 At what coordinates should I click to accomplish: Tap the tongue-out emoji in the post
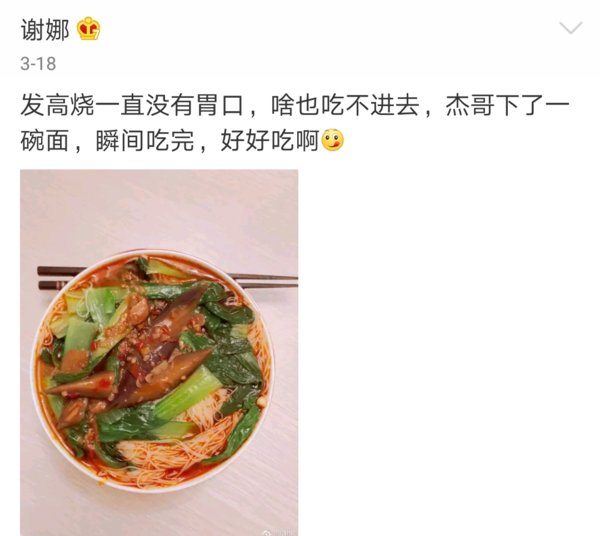pos(333,140)
